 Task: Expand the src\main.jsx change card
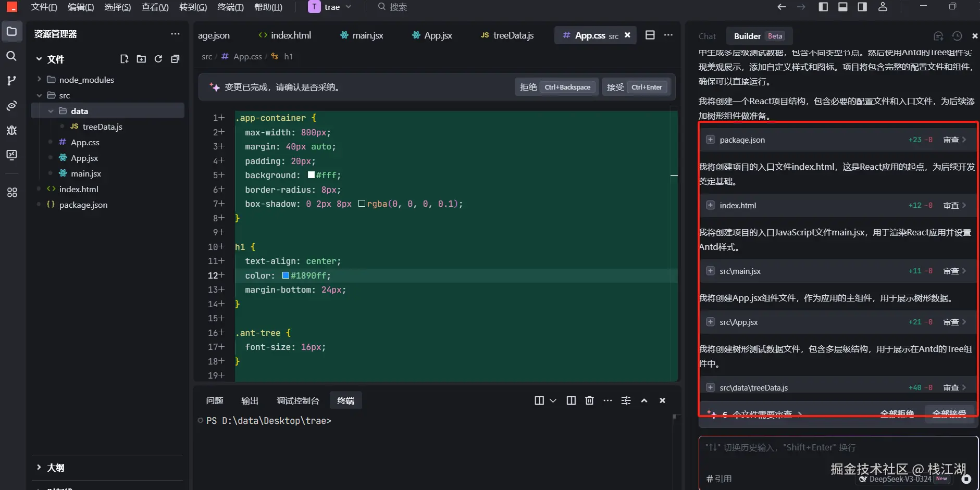point(710,271)
